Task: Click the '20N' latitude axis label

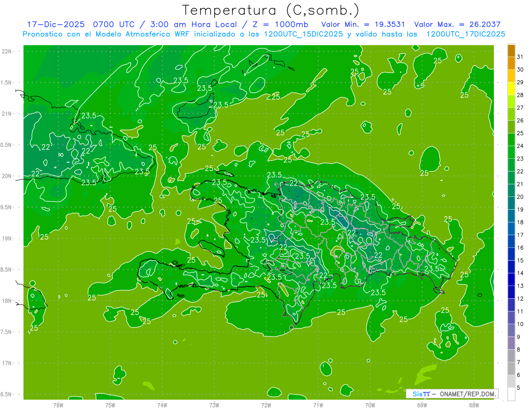Action: coord(7,176)
